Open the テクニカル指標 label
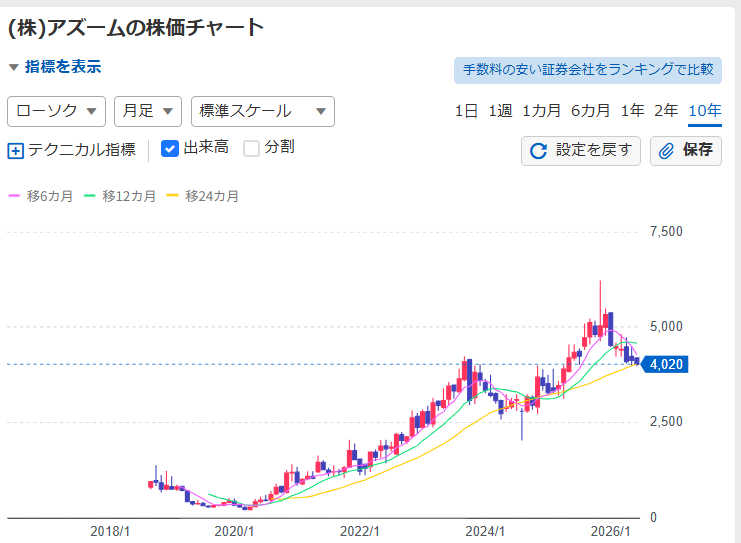 (82, 150)
